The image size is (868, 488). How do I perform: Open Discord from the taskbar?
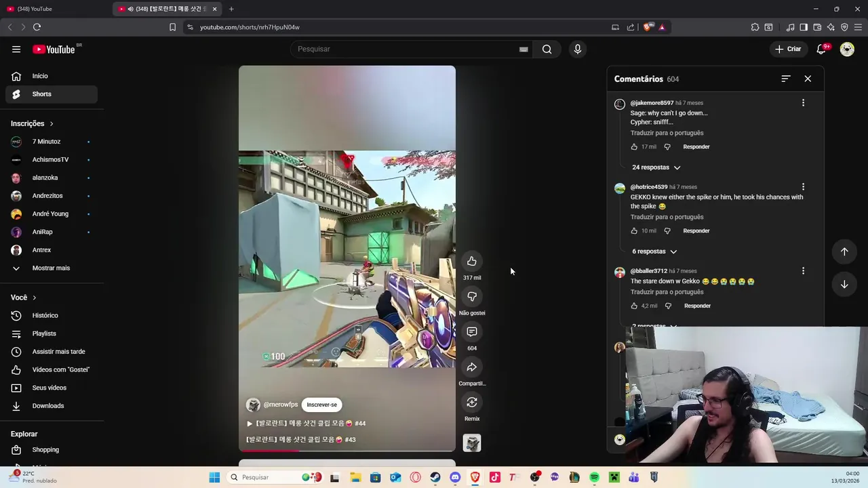coord(455,477)
